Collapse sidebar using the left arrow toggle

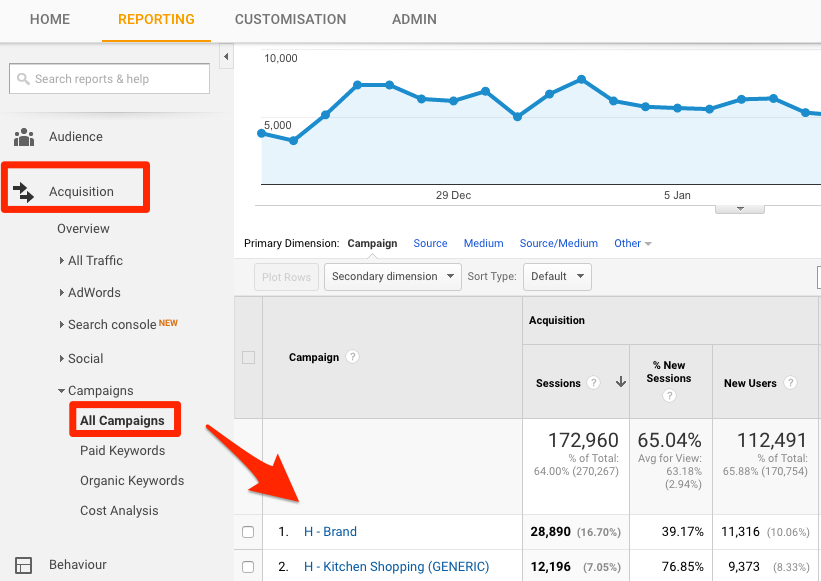(x=226, y=57)
